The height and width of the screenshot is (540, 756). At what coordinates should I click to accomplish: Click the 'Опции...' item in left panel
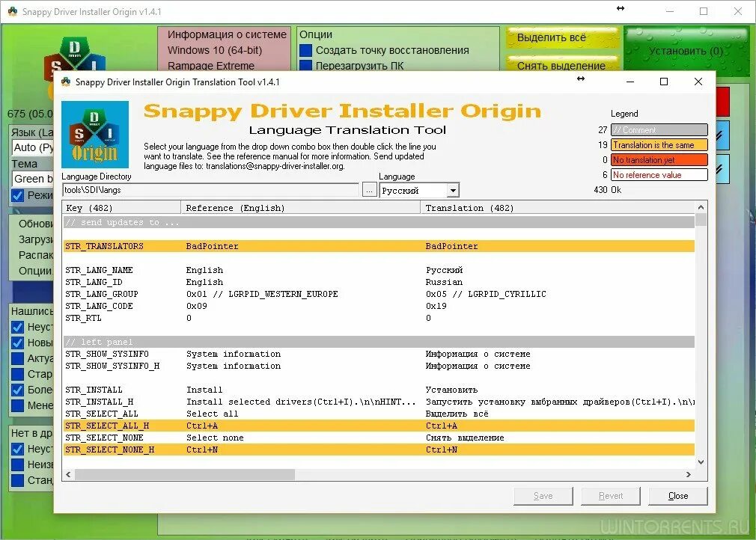point(36,271)
